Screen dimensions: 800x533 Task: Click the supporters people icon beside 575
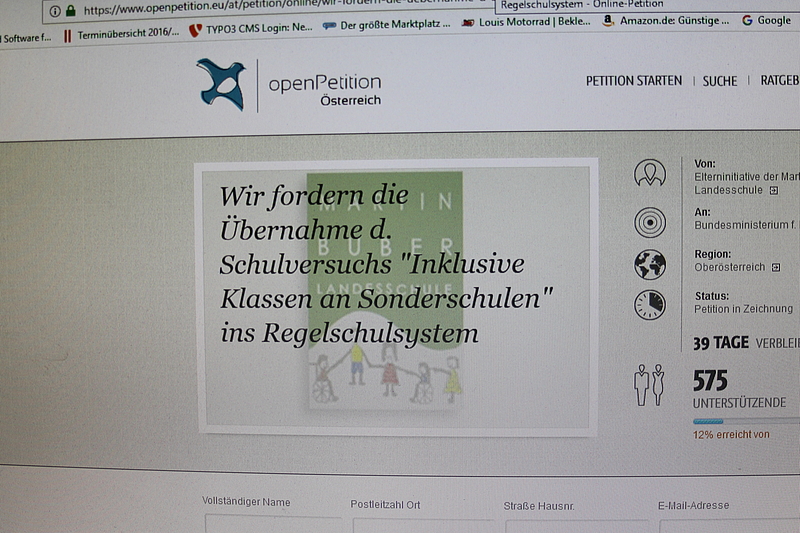649,384
